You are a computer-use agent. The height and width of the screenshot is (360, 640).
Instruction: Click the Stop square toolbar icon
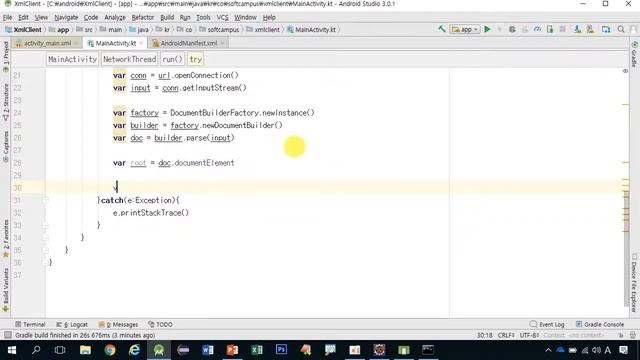[562, 29]
